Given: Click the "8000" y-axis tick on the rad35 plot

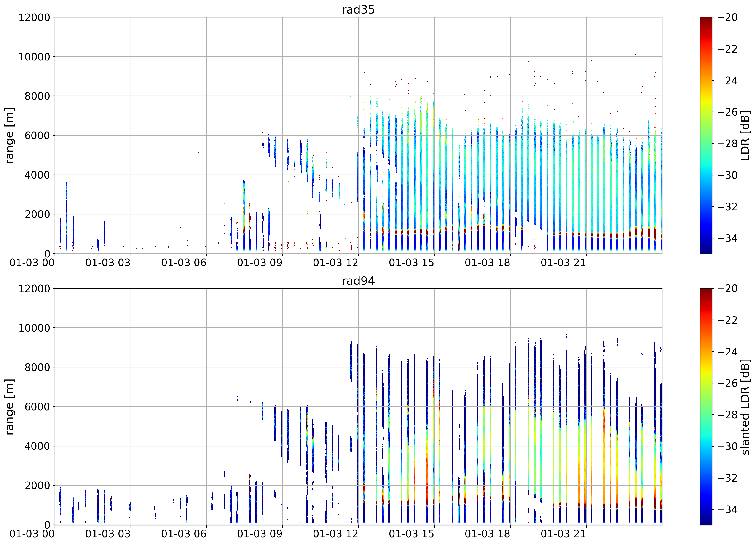Looking at the screenshot, I should coord(37,96).
